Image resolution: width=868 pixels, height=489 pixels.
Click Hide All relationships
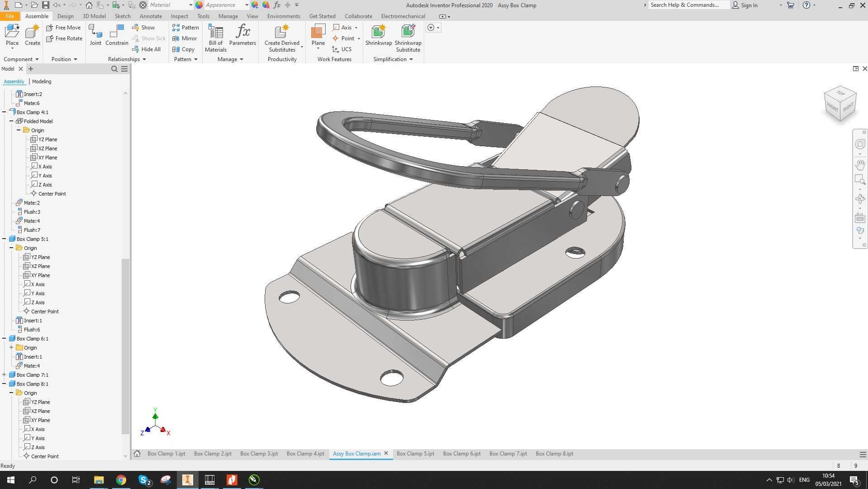click(x=146, y=49)
